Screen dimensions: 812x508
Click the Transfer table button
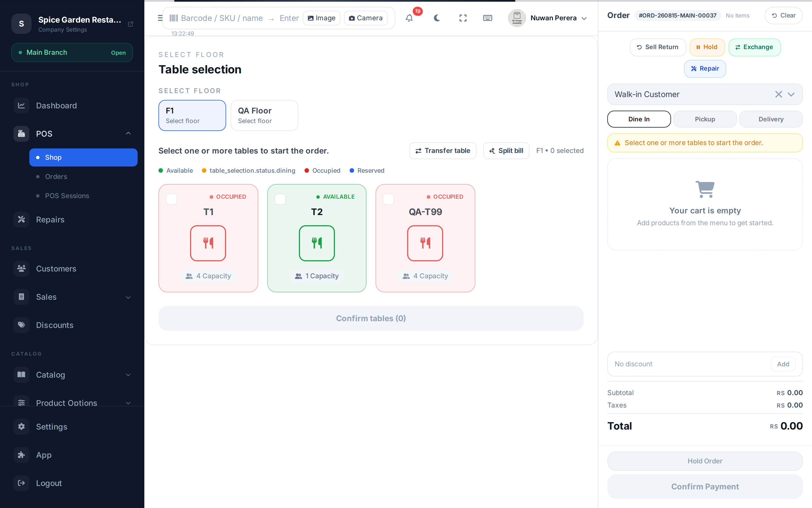coord(443,150)
